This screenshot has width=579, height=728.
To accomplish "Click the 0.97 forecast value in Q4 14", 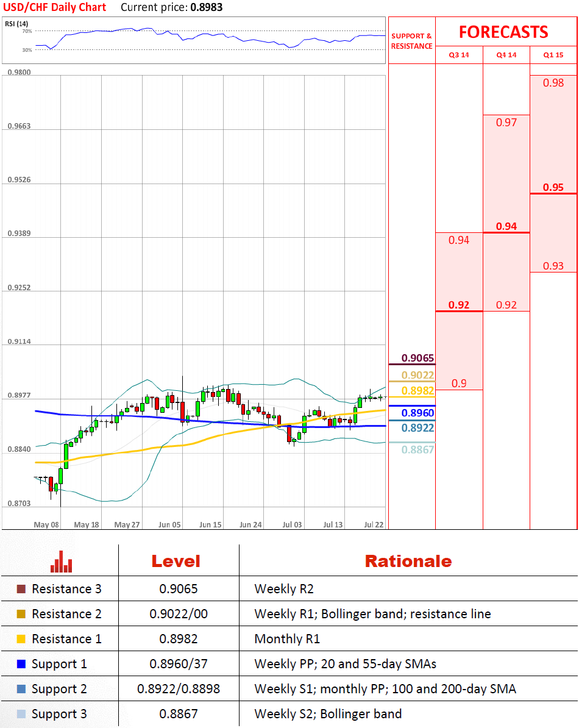I will 506,123.
